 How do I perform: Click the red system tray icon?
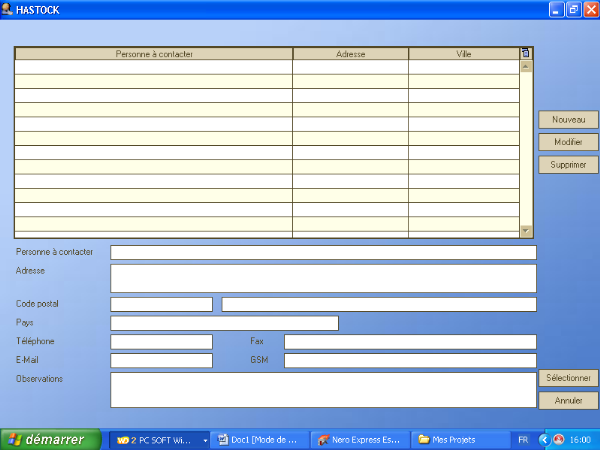pos(559,439)
